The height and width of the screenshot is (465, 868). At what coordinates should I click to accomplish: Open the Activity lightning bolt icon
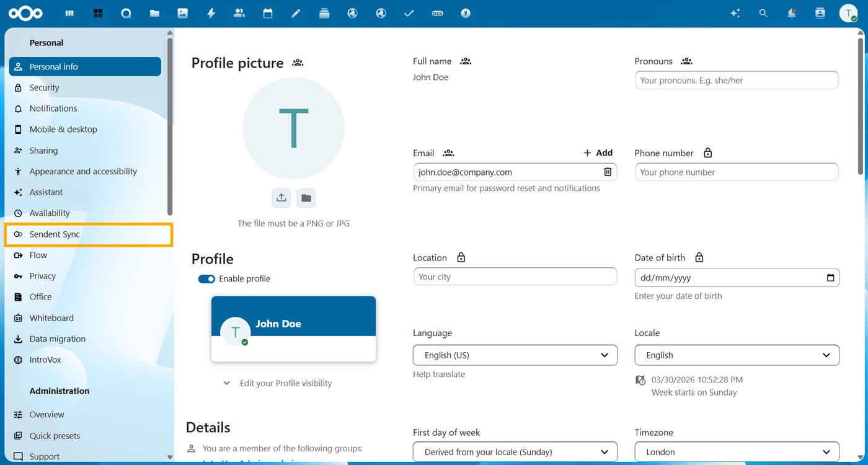pyautogui.click(x=211, y=13)
